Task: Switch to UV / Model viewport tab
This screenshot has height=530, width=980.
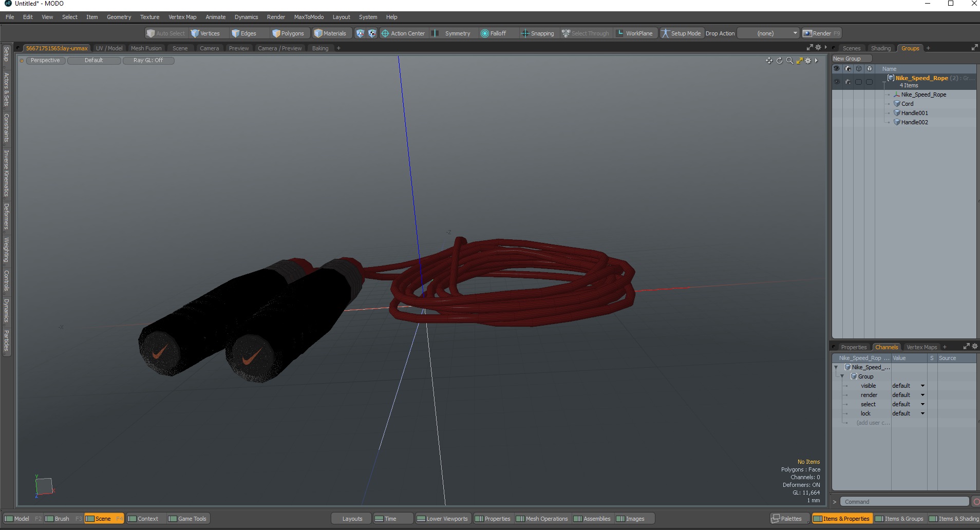Action: (x=109, y=48)
